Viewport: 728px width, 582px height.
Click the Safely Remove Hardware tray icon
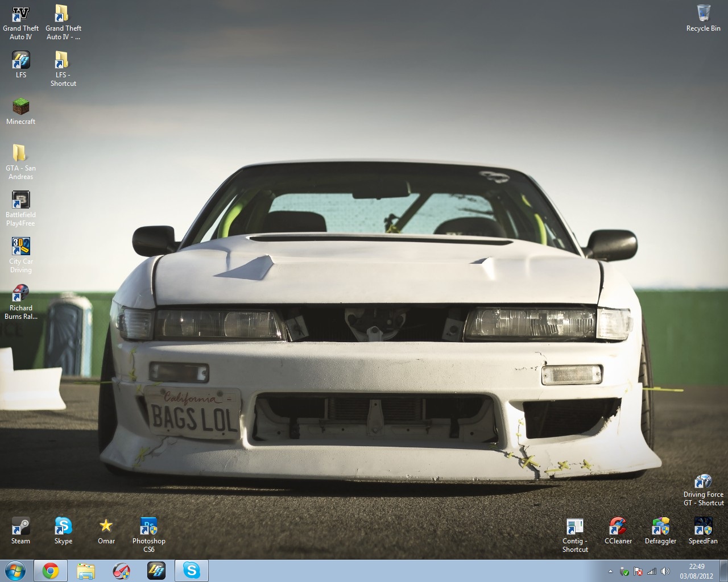[624, 571]
